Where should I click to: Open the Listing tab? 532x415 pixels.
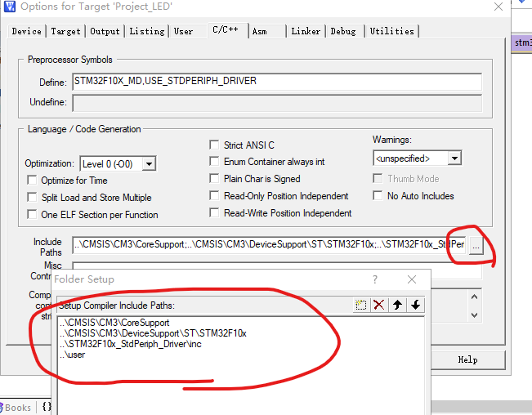click(147, 31)
